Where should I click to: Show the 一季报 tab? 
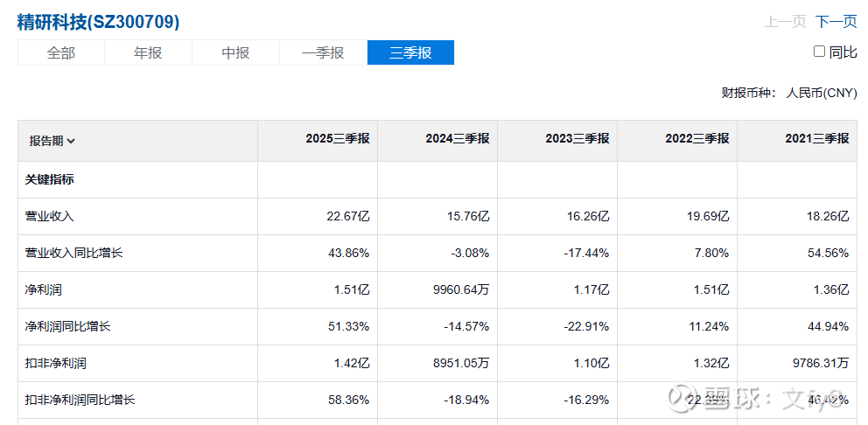(323, 52)
